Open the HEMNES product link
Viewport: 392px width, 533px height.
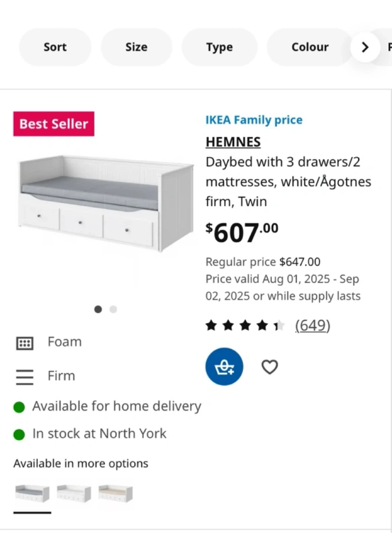pyautogui.click(x=233, y=142)
